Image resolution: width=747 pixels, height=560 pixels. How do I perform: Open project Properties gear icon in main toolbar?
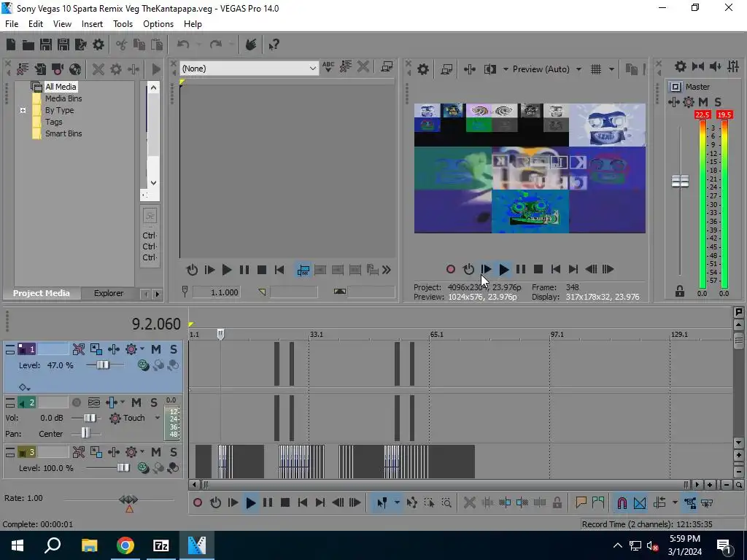pyautogui.click(x=98, y=44)
